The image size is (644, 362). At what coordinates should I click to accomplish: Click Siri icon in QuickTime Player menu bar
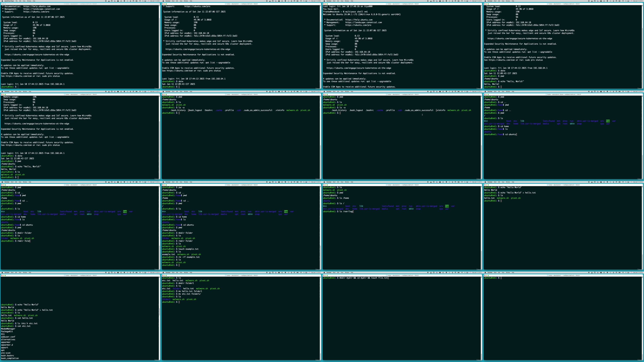[149, 1]
